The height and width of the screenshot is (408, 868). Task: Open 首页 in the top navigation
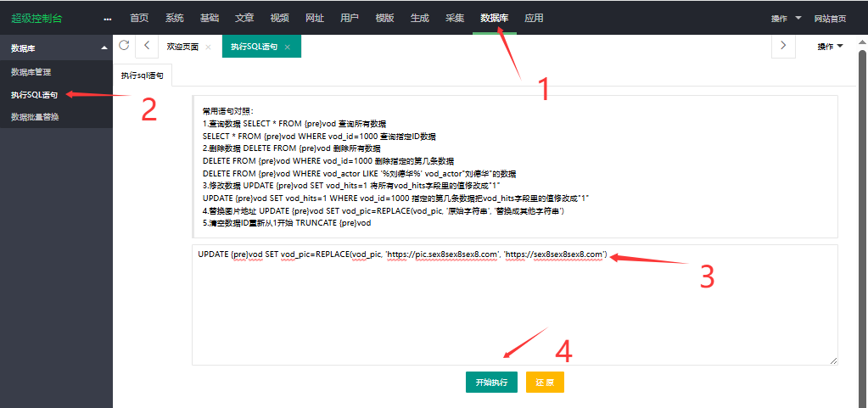(139, 18)
